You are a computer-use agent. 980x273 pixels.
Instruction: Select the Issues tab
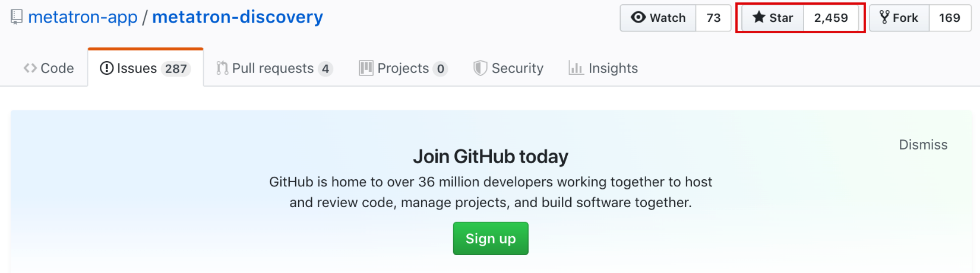146,68
